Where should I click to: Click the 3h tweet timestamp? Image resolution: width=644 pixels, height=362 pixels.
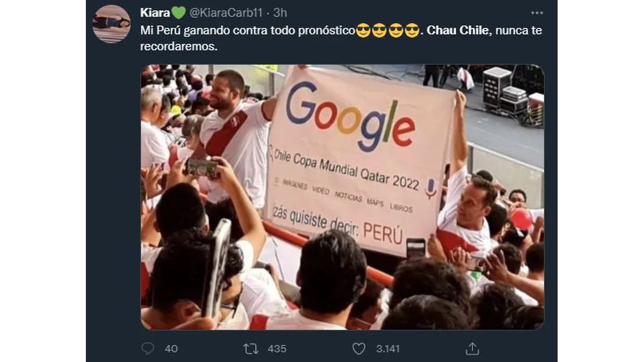tap(280, 12)
